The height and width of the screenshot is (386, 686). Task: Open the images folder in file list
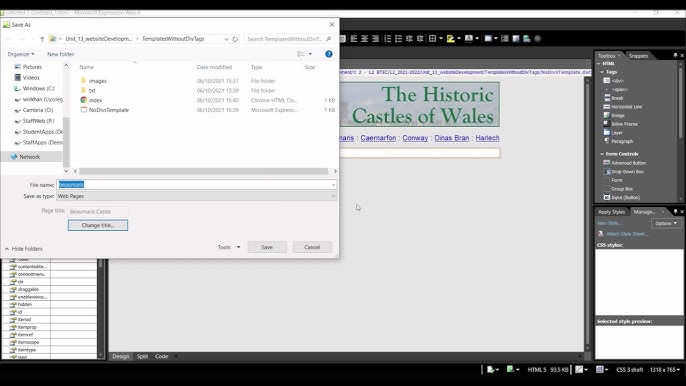pyautogui.click(x=98, y=81)
